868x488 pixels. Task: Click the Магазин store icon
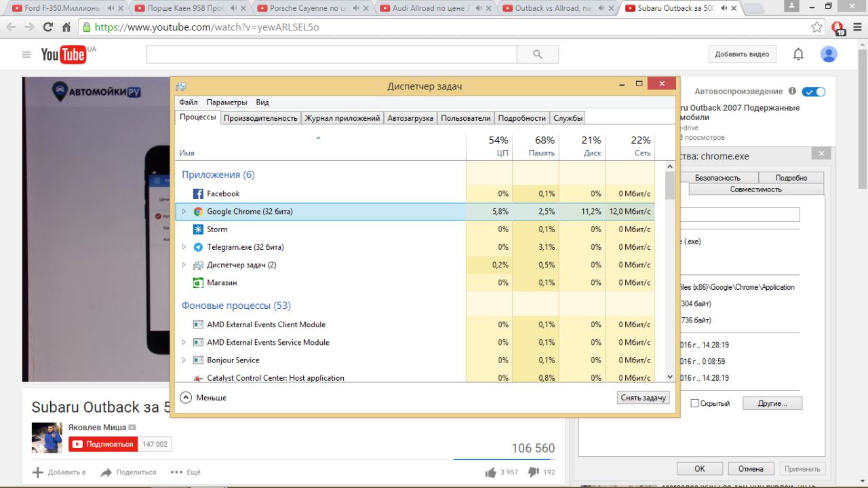tap(198, 282)
